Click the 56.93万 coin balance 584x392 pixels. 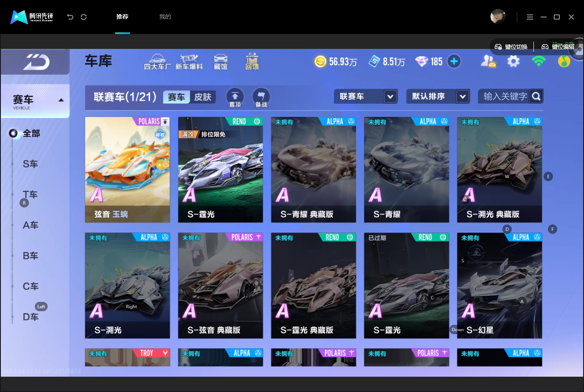point(343,62)
